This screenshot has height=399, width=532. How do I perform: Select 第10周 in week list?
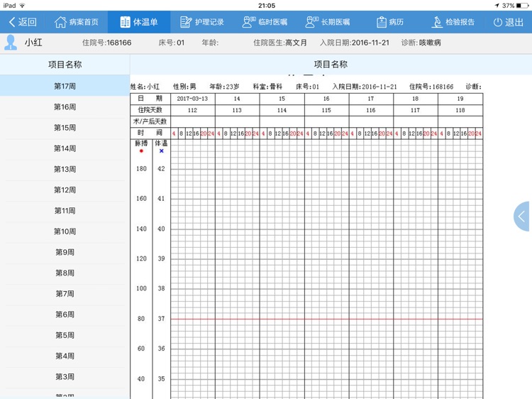(65, 231)
